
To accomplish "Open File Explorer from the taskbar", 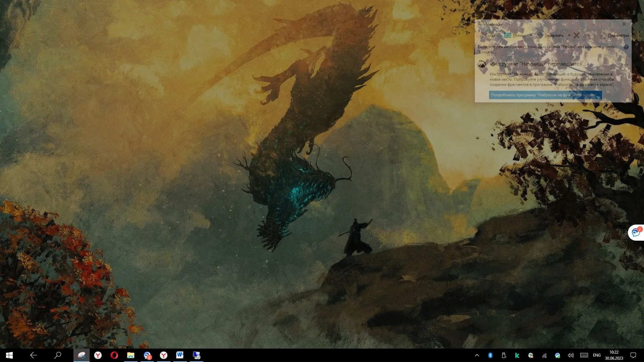I will [131, 355].
